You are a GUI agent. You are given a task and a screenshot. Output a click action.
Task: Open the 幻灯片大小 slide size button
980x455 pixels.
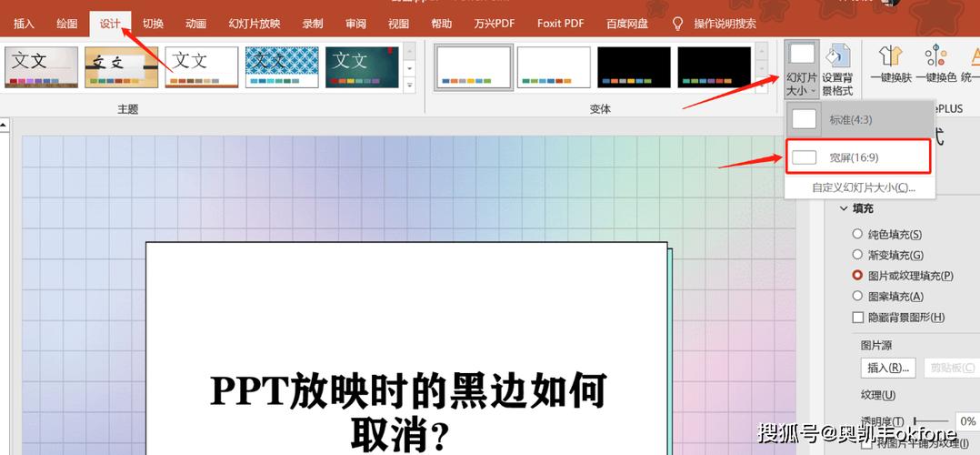tap(802, 69)
